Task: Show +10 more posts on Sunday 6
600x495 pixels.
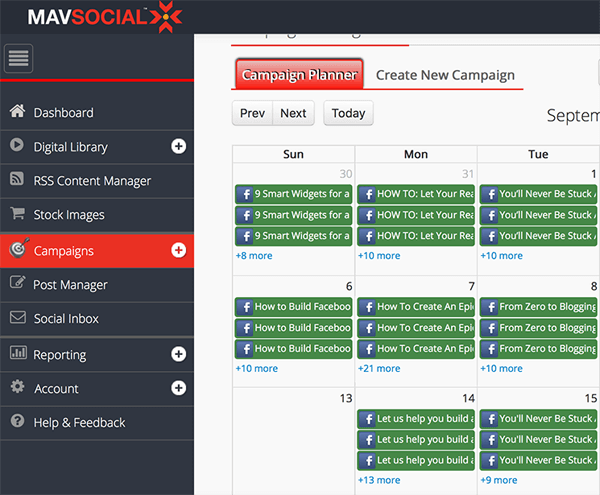Action: coord(256,368)
